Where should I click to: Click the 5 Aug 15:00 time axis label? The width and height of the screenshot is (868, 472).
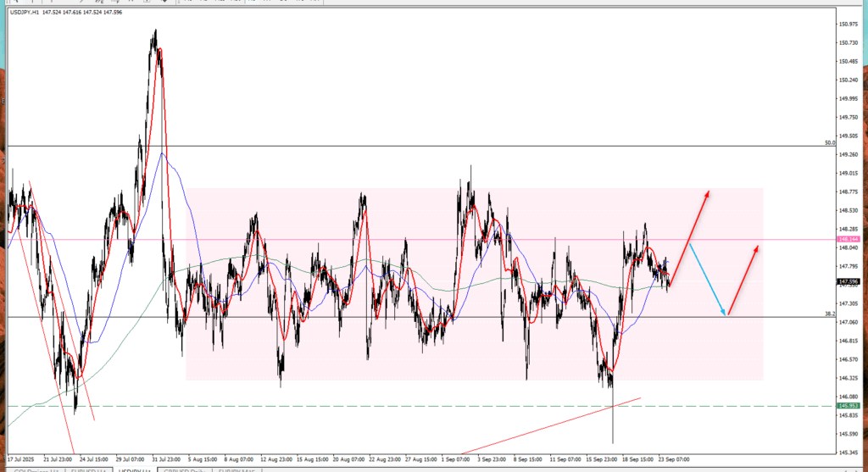tap(203, 458)
